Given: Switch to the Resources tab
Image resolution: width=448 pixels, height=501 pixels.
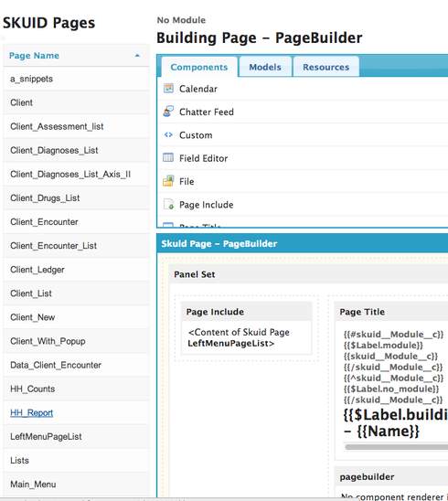Looking at the screenshot, I should coord(325,67).
